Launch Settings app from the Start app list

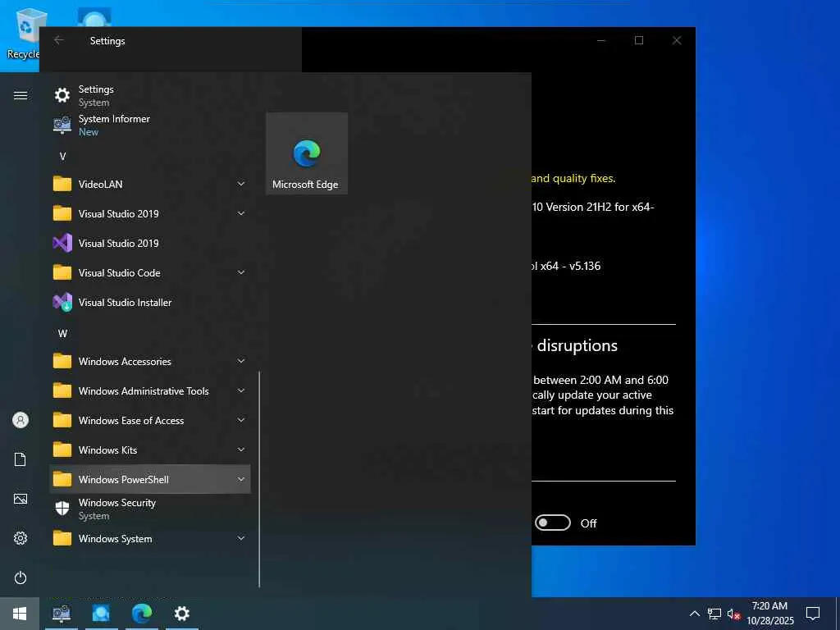[x=150, y=95]
